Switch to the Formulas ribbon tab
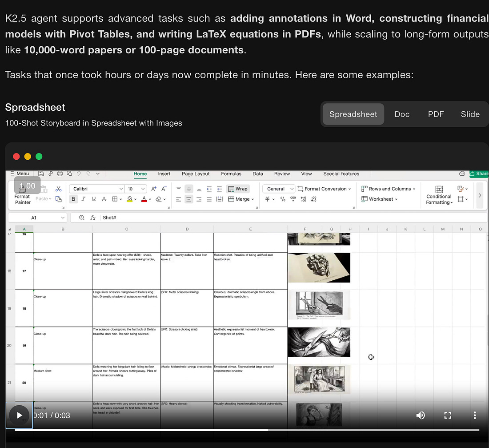Viewport: 489px width, 448px height. pyautogui.click(x=231, y=174)
